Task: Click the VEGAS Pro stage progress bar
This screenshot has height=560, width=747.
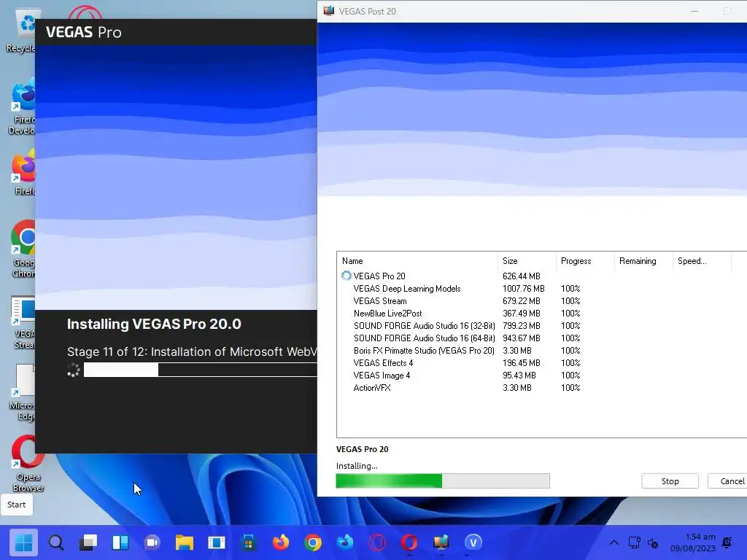Action: click(200, 370)
